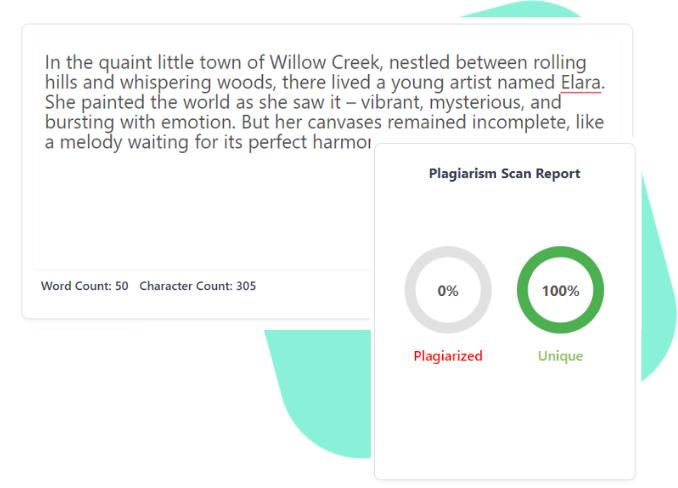Click the empty area of the text box below the paragraph
Image resolution: width=678 pixels, height=488 pixels.
point(200,210)
